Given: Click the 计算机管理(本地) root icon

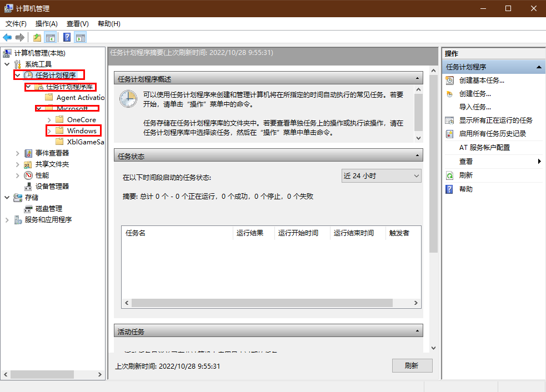Looking at the screenshot, I should [7, 53].
